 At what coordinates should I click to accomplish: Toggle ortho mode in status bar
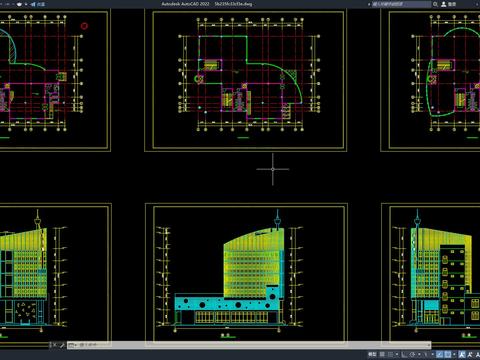pyautogui.click(x=404, y=354)
